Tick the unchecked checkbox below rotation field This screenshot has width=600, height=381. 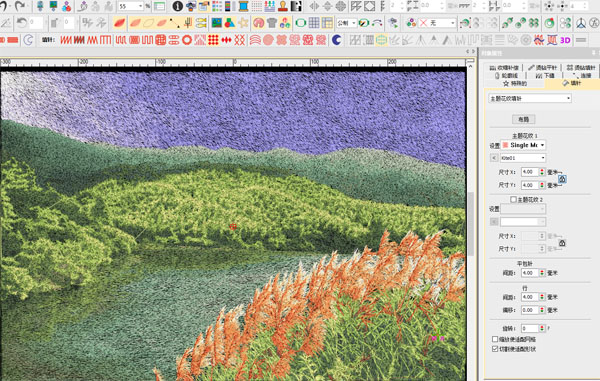[x=495, y=339]
